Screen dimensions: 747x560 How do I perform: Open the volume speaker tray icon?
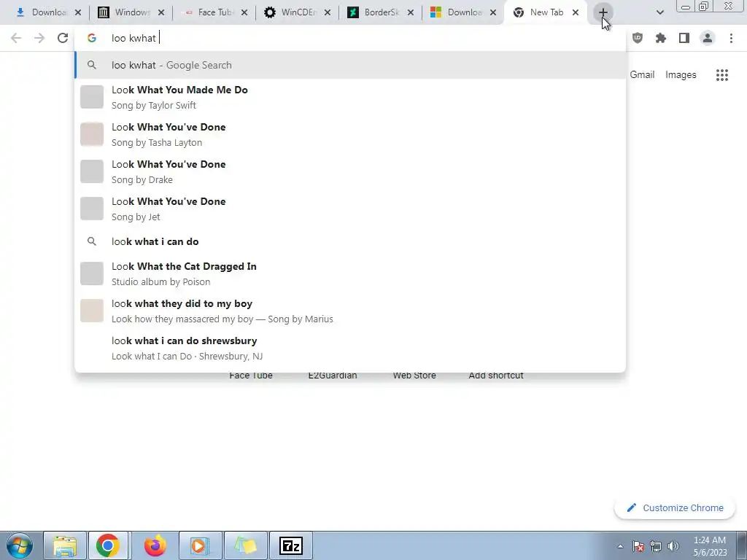pyautogui.click(x=673, y=546)
